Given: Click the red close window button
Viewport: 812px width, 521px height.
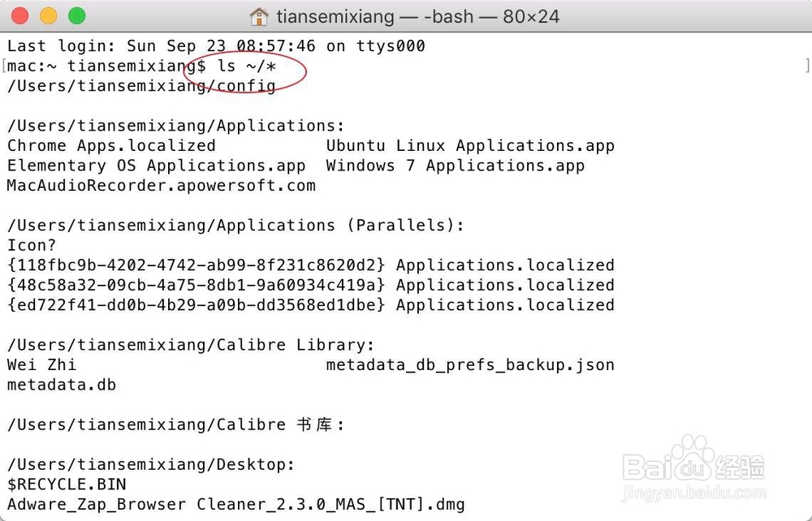Looking at the screenshot, I should pyautogui.click(x=19, y=15).
